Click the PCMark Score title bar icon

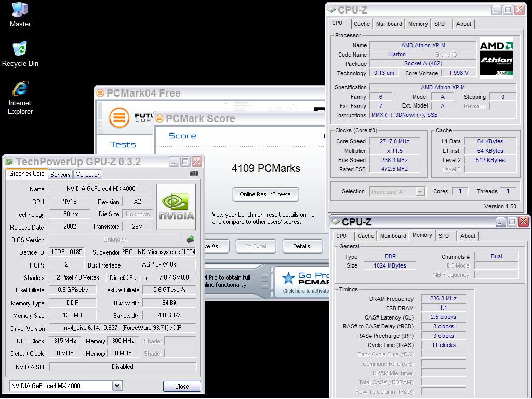pyautogui.click(x=159, y=118)
